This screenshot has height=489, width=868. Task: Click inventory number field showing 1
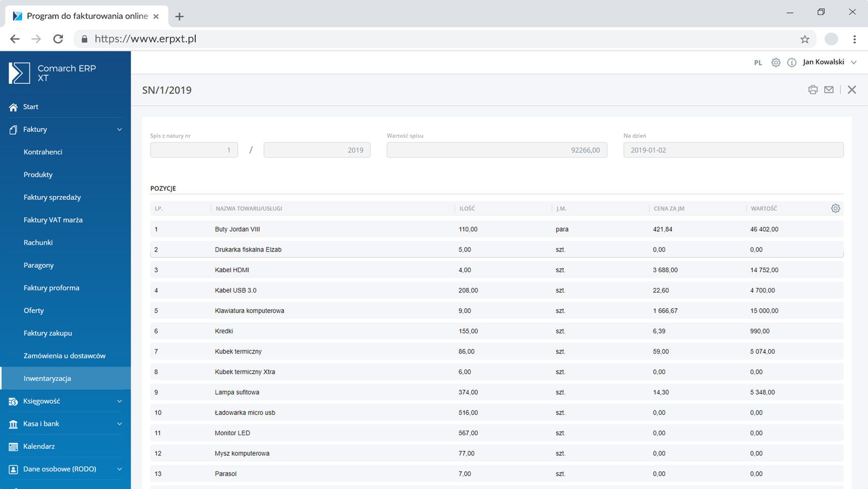tap(194, 150)
